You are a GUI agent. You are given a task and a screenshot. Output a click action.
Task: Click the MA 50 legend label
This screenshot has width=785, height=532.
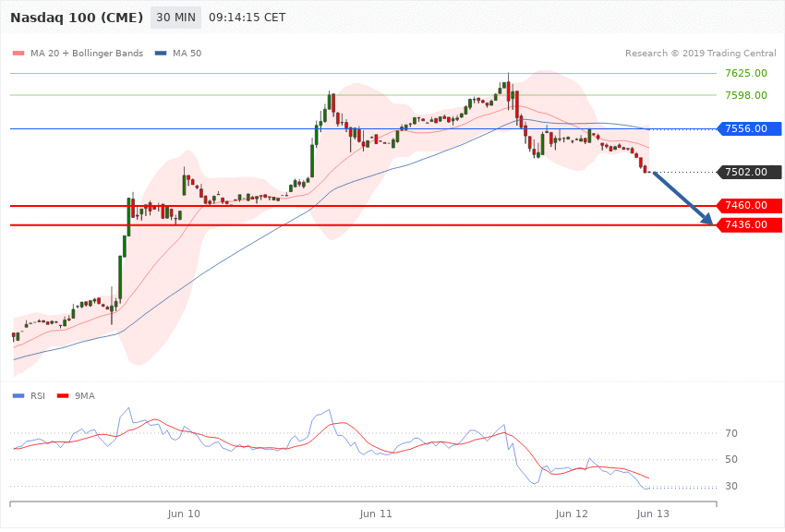[187, 53]
